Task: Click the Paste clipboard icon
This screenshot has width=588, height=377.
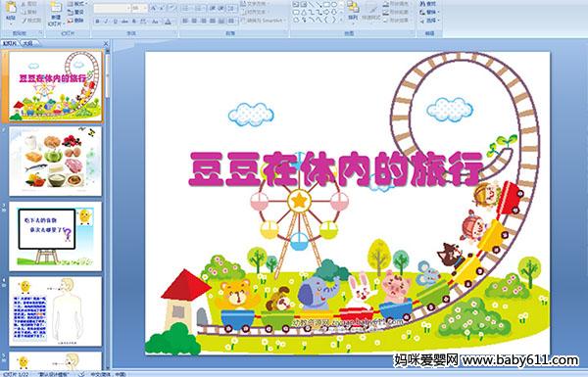Action: 11,8
